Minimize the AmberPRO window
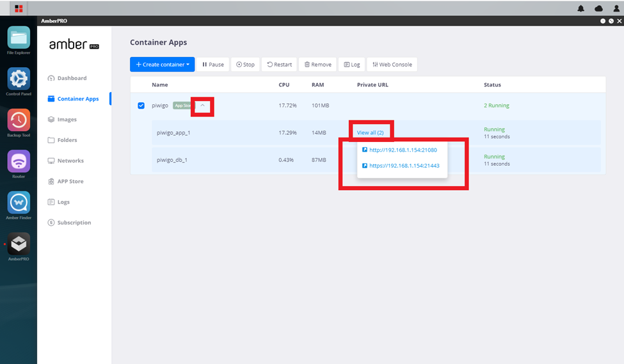624x364 pixels. [602, 21]
